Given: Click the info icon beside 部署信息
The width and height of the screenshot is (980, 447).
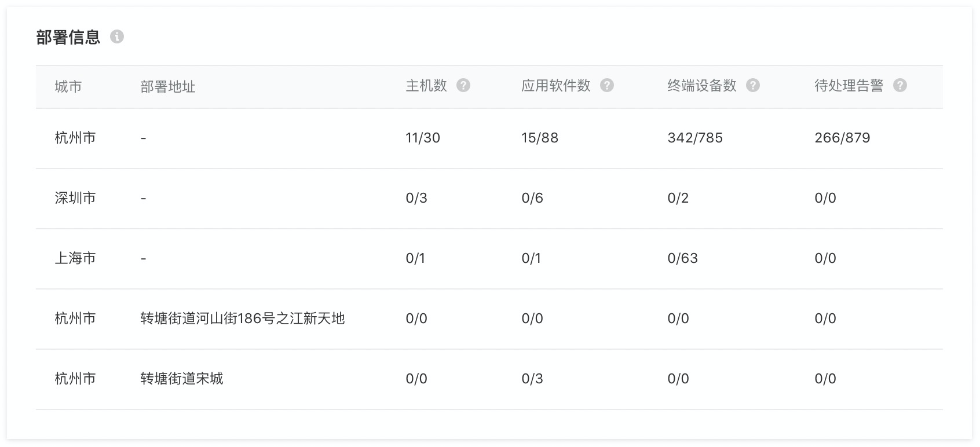Looking at the screenshot, I should 117,36.
